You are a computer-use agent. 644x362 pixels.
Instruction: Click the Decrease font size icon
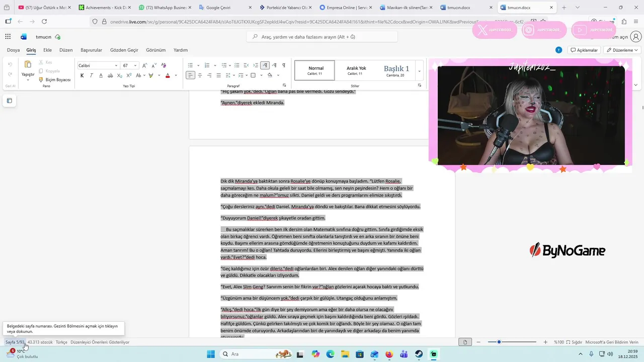(x=154, y=65)
